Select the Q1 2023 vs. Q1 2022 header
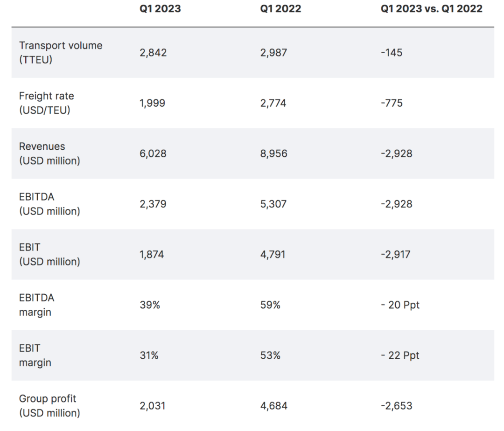504x431 pixels. tap(431, 9)
